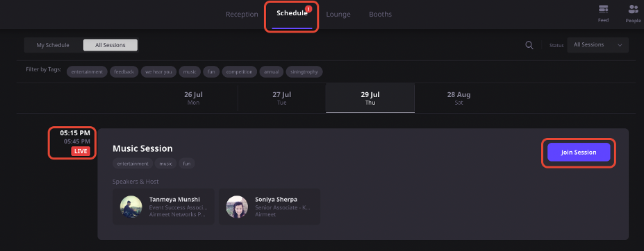This screenshot has height=251, width=644.
Task: Open Soniya Sherpa's profile photo
Action: (x=237, y=207)
